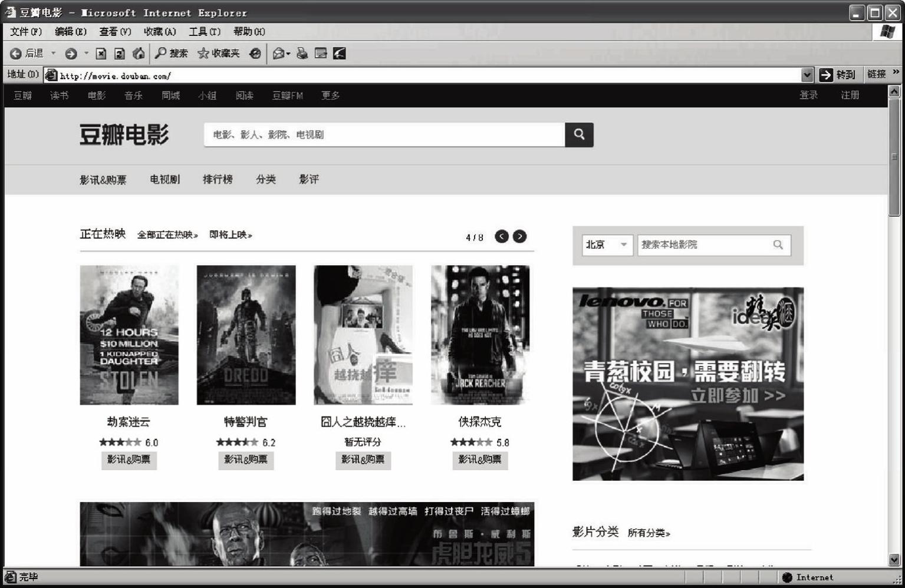Open the Back button history dropdown arrow
This screenshot has width=905, height=588.
coord(53,54)
